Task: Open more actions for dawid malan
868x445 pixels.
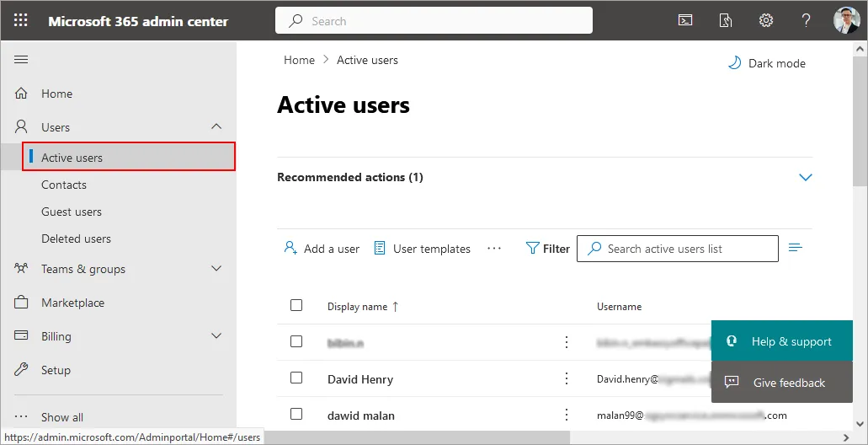Action: point(567,415)
